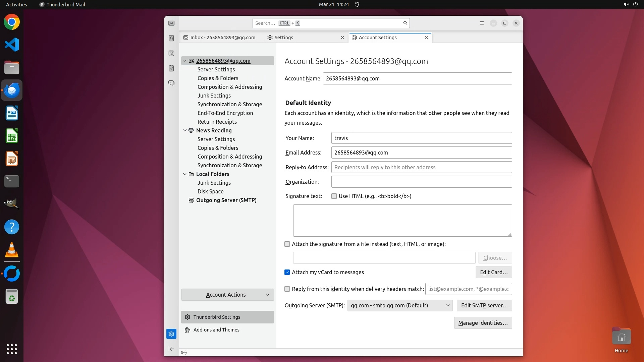Open Outgoing Server SMTP dropdown

(400, 305)
